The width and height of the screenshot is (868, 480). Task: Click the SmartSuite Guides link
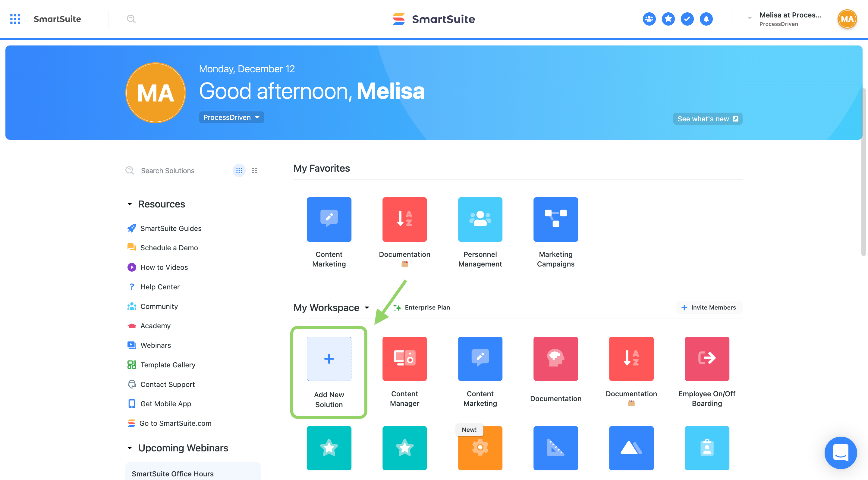[170, 228]
